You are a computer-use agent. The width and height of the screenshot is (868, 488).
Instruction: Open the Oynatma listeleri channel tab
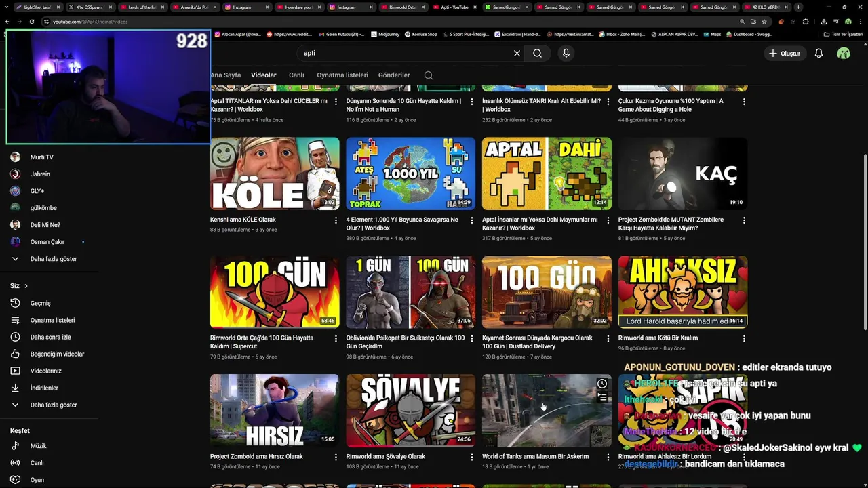pyautogui.click(x=342, y=75)
